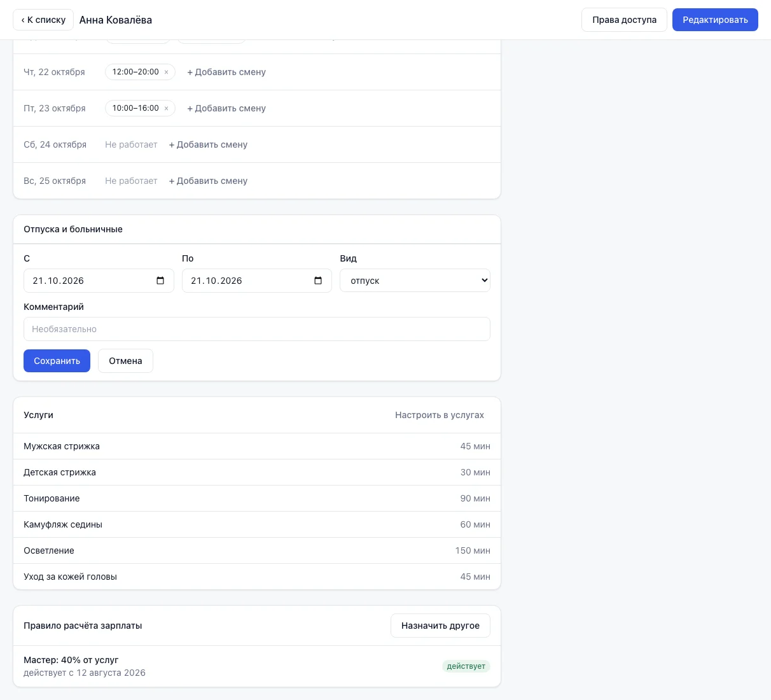Viewport: 771px width, 700px height.
Task: Add a shift for Thursday, 22 October
Action: click(x=226, y=72)
